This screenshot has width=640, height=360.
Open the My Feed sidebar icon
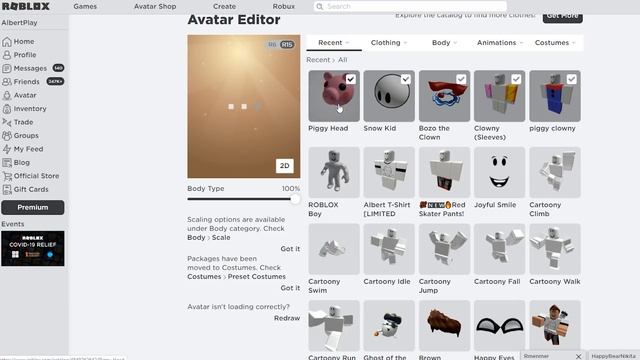point(7,149)
